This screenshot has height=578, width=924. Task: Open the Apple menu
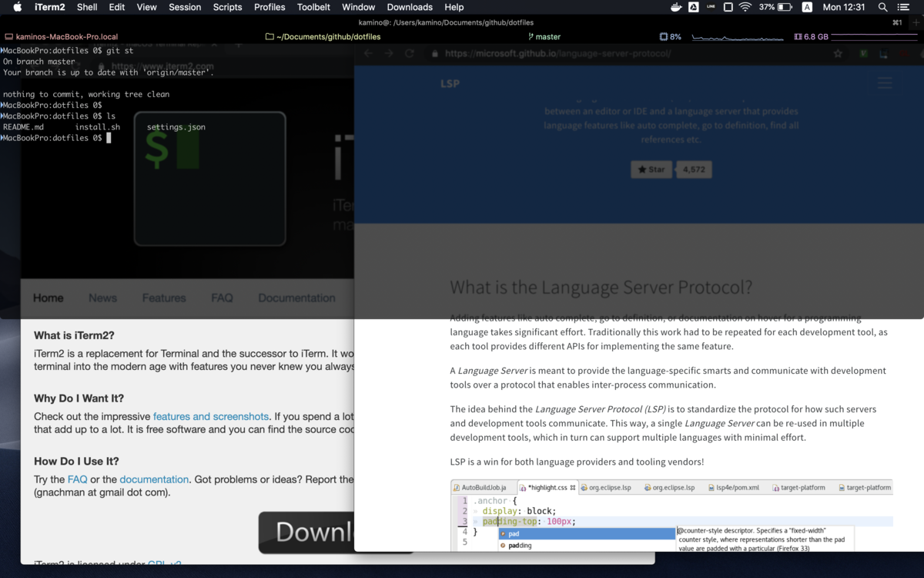[17, 7]
